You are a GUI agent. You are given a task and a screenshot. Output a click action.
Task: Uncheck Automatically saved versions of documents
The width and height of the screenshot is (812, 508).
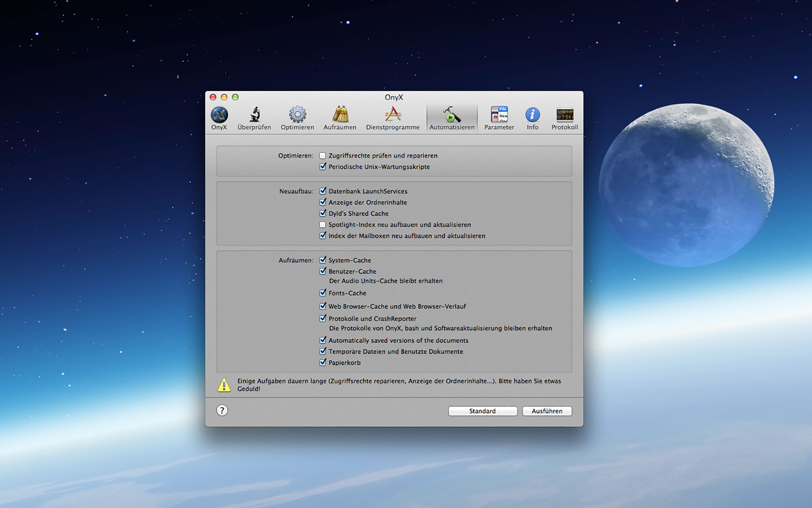pos(323,340)
